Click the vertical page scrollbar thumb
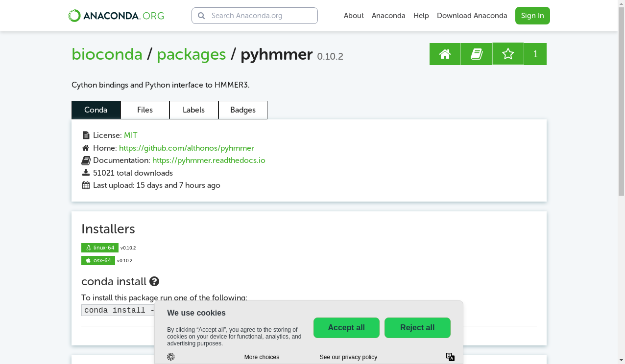Image resolution: width=625 pixels, height=364 pixels. point(621,101)
